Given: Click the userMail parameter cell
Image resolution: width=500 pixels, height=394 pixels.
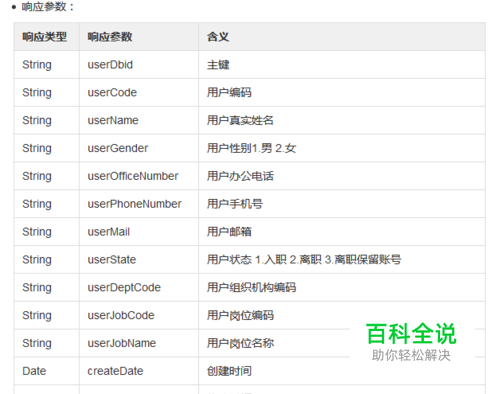Looking at the screenshot, I should tap(139, 232).
